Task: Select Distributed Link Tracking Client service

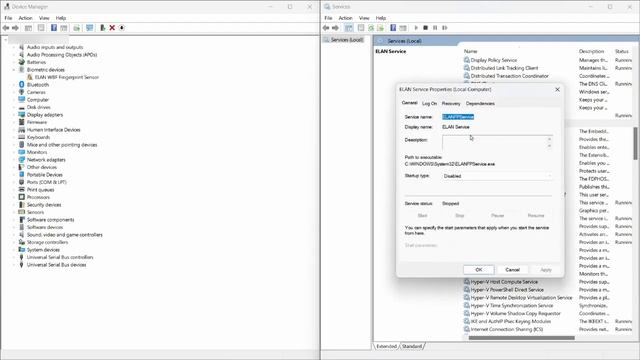Action: click(x=504, y=68)
